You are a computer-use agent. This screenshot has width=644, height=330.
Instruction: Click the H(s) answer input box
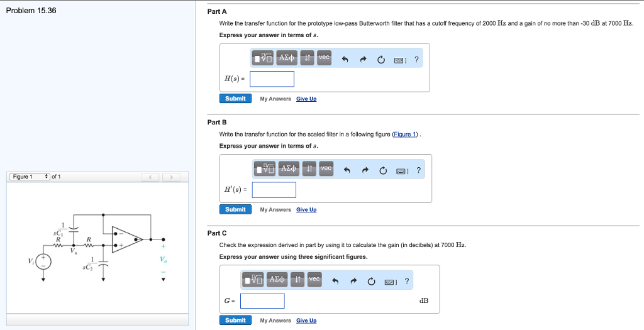(x=272, y=79)
